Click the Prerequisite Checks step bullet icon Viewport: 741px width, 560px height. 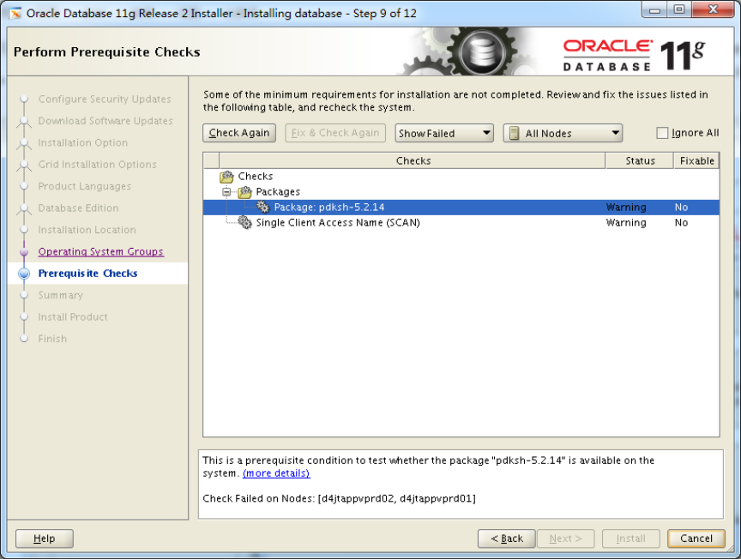click(24, 274)
